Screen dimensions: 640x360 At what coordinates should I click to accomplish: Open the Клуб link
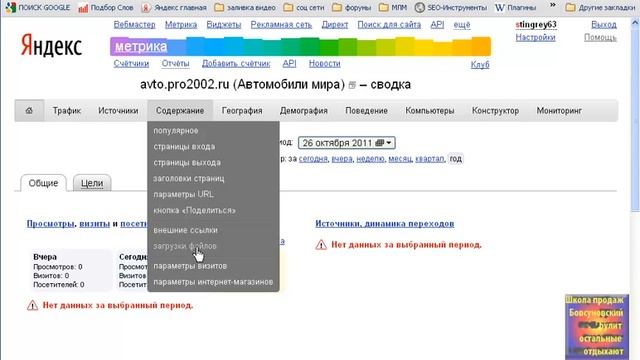click(480, 64)
